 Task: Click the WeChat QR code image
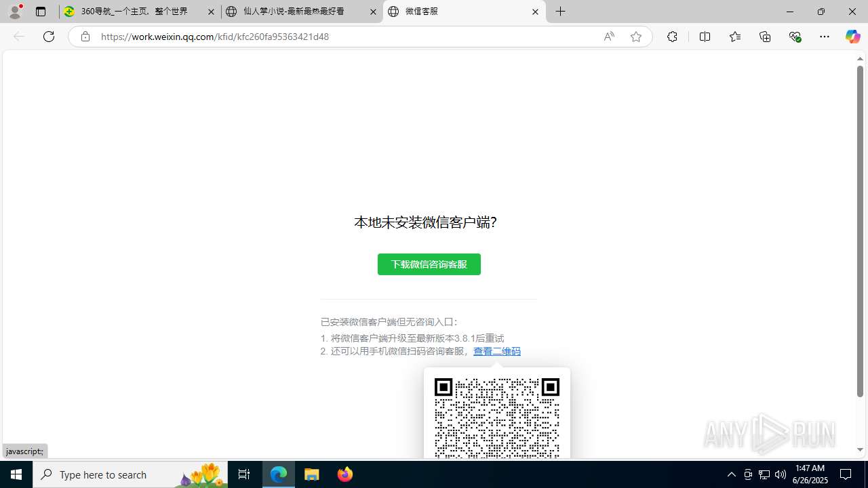pyautogui.click(x=497, y=418)
